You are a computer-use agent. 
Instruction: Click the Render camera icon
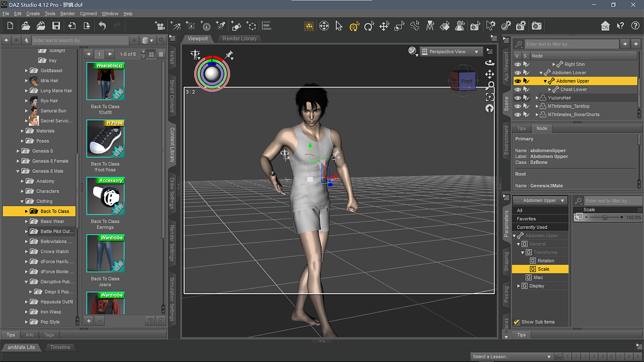click(537, 26)
